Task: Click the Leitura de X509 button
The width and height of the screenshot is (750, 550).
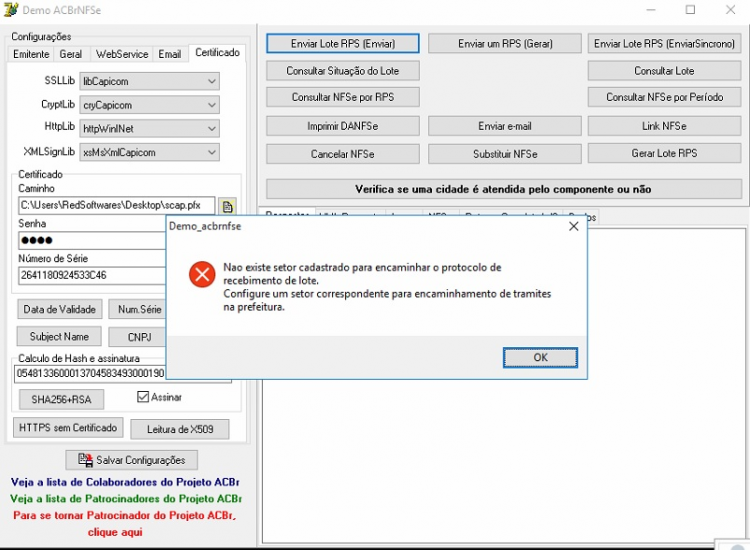Action: [180, 429]
